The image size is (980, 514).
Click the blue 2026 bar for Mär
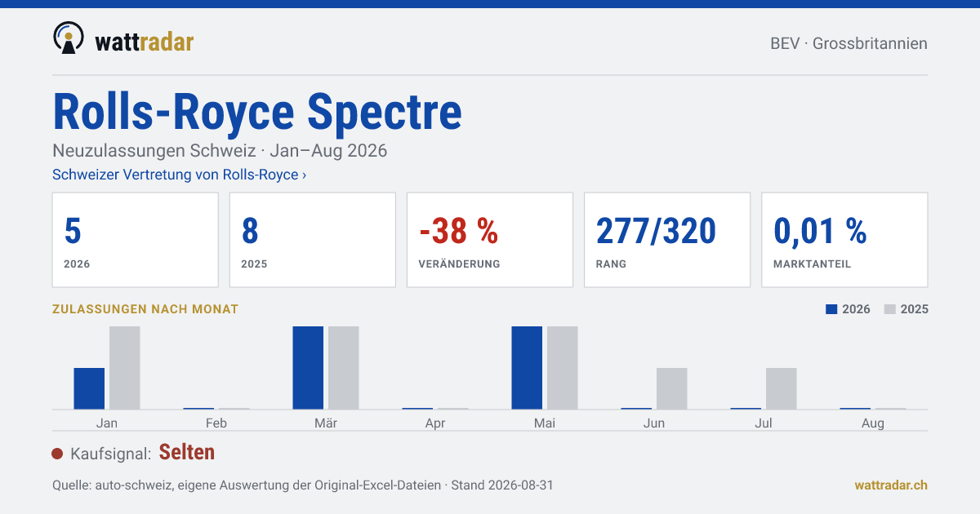point(308,368)
